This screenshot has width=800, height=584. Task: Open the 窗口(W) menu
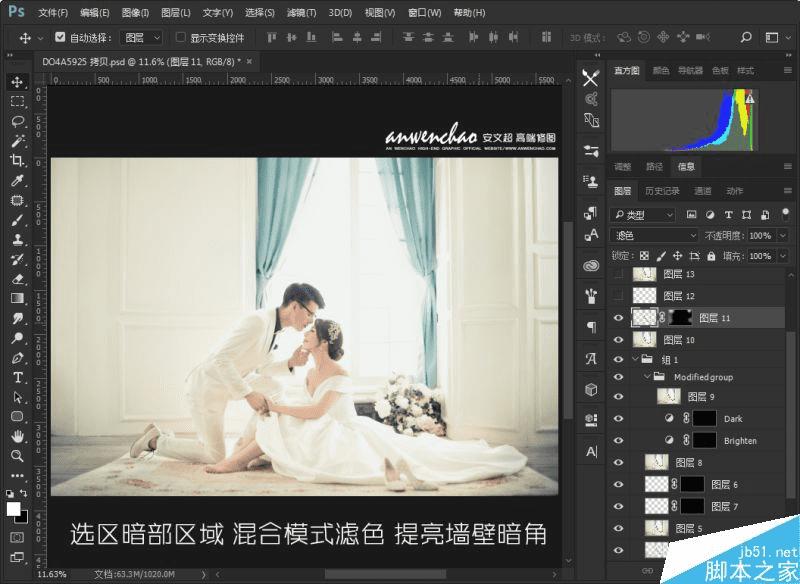[x=424, y=13]
